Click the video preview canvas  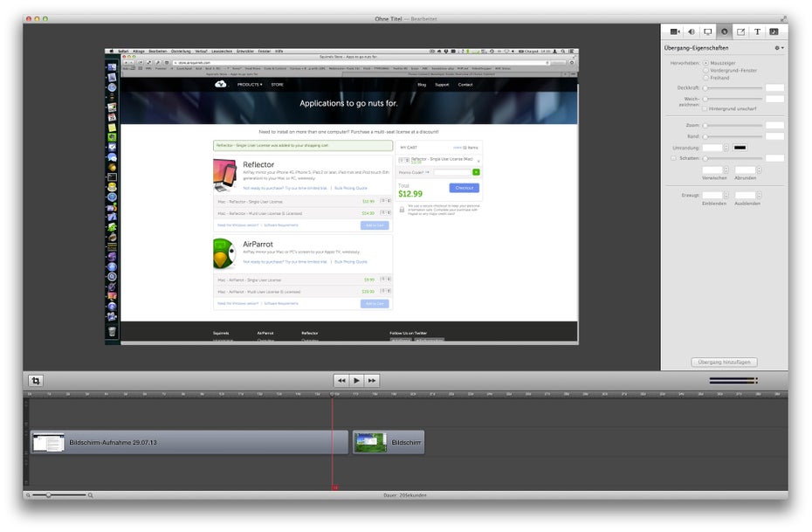341,197
